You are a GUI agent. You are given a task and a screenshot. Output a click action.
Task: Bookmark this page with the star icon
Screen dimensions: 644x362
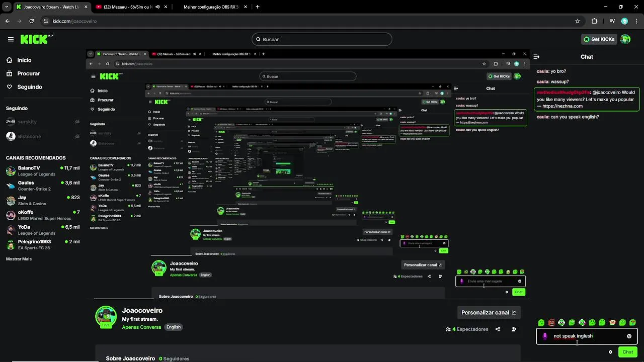(578, 21)
